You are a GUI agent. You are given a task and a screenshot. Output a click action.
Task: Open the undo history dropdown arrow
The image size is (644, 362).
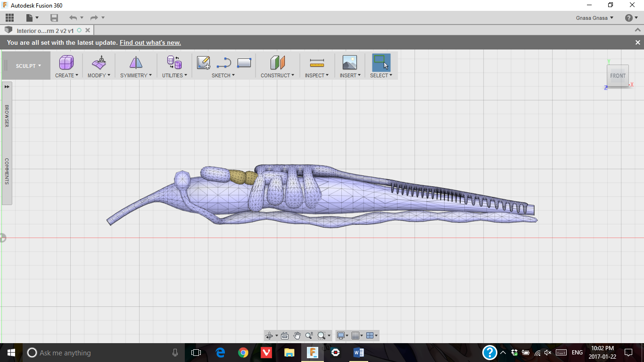coord(82,18)
